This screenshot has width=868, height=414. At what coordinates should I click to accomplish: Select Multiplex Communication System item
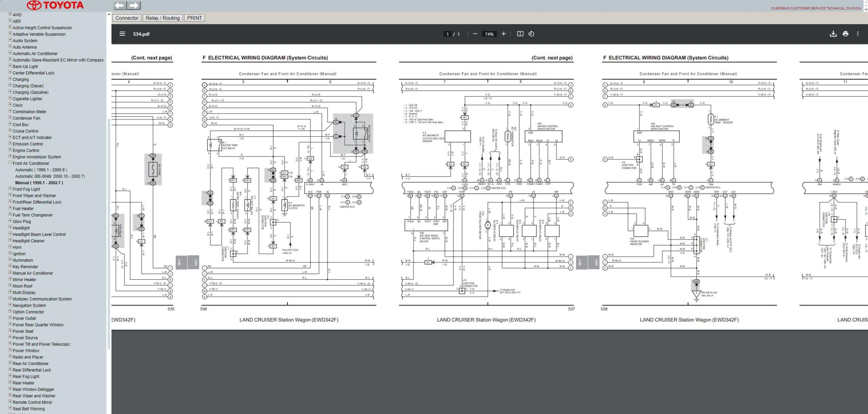[42, 299]
